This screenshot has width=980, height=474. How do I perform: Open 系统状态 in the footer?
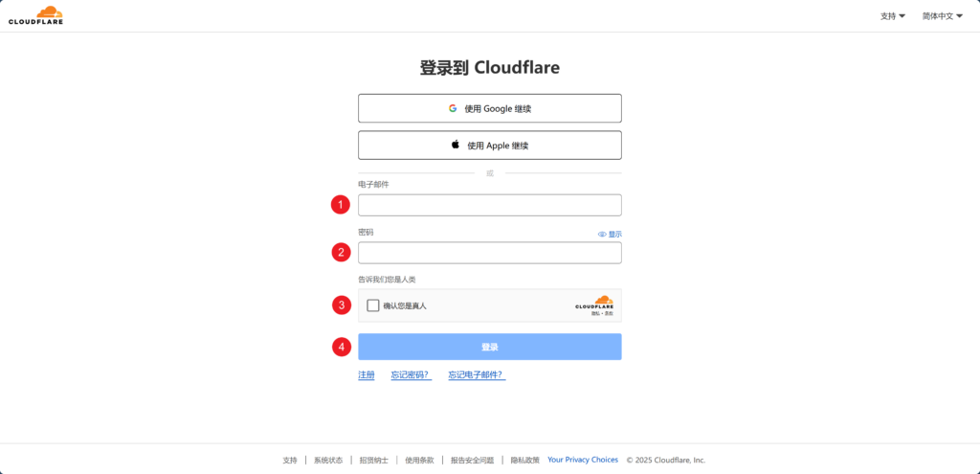(x=328, y=460)
